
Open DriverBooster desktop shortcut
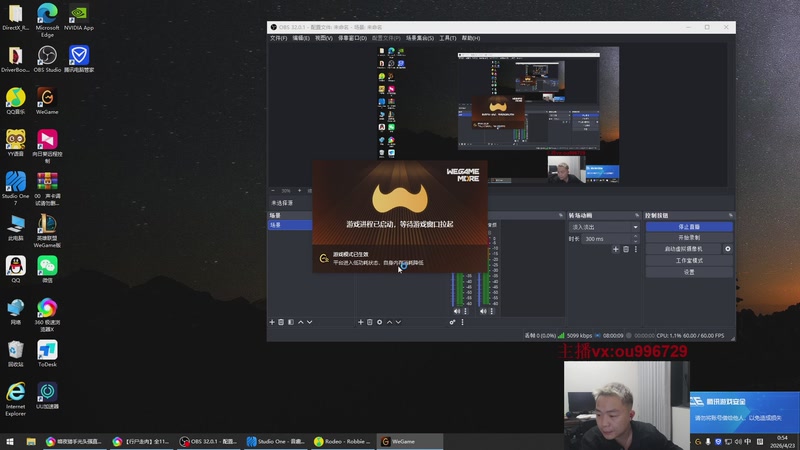coord(15,59)
